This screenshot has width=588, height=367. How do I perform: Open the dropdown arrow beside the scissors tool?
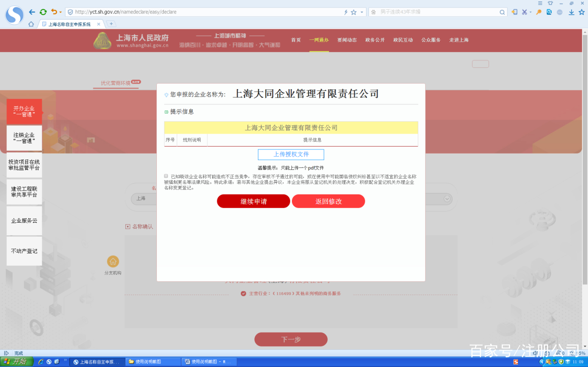tap(530, 12)
